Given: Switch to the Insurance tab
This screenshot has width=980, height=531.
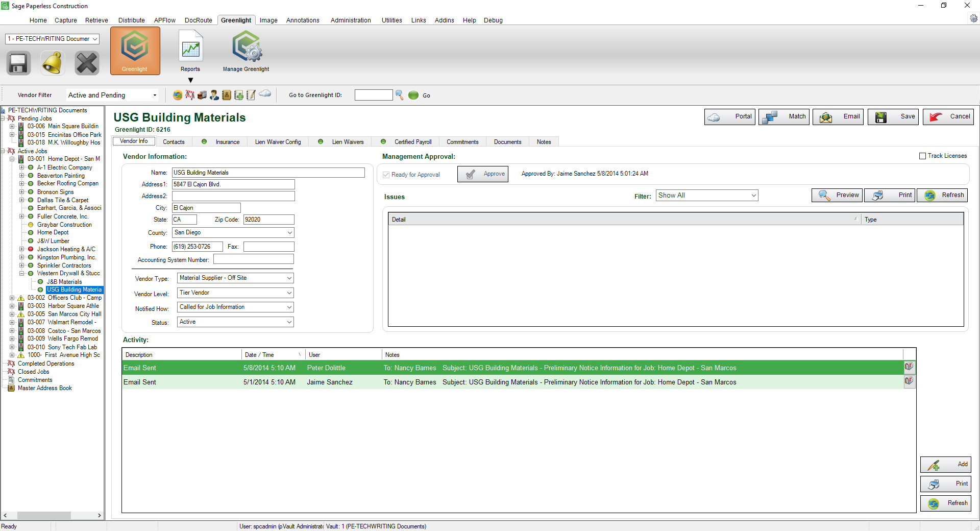Looking at the screenshot, I should point(220,142).
